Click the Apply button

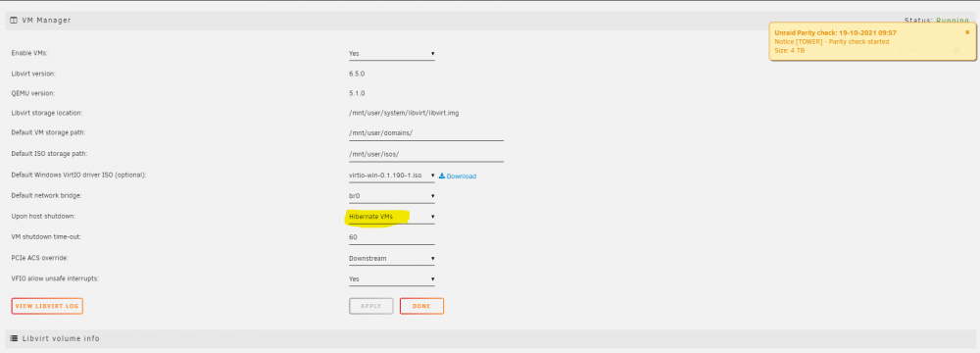point(371,306)
